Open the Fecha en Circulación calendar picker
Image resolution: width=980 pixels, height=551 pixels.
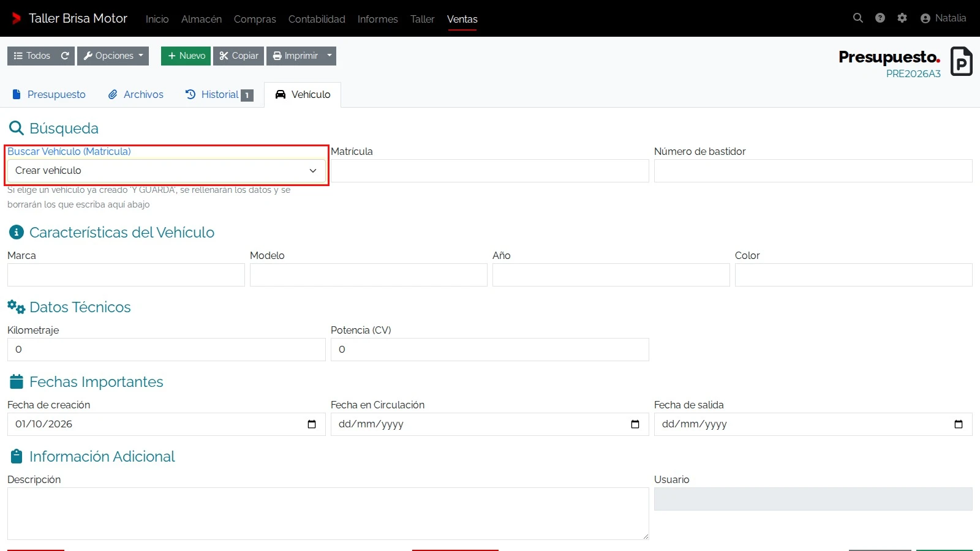pyautogui.click(x=635, y=424)
